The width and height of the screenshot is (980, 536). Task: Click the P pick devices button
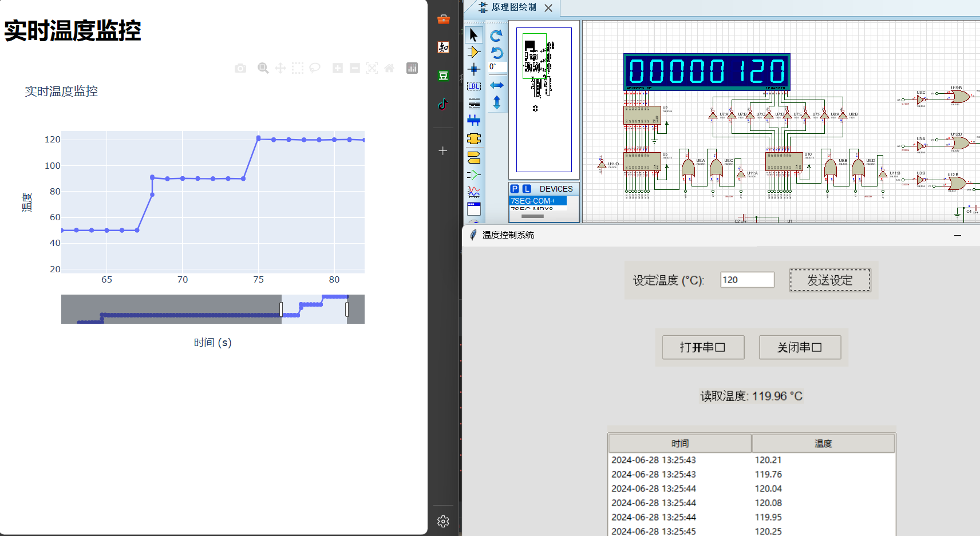(515, 189)
